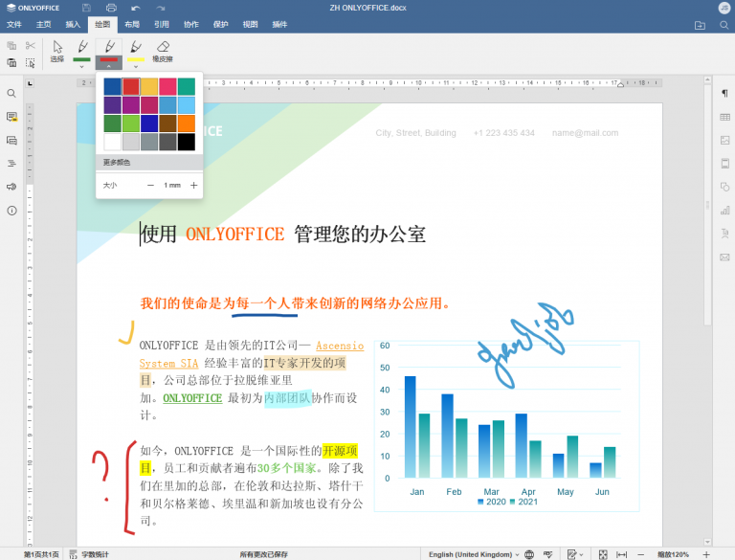This screenshot has width=735, height=560.
Task: Click the paste icon in toolbar
Action: click(11, 62)
